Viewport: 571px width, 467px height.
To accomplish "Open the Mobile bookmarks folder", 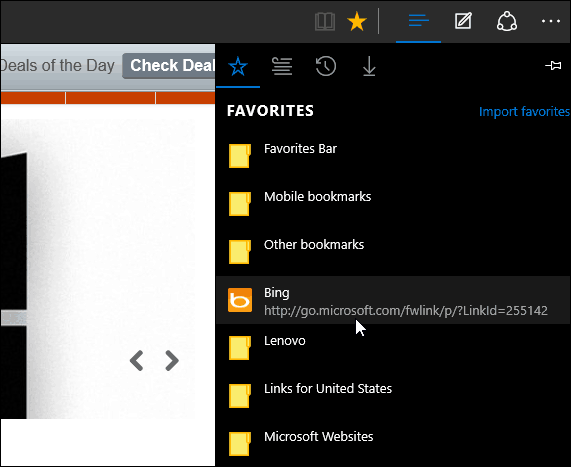I will (393, 204).
